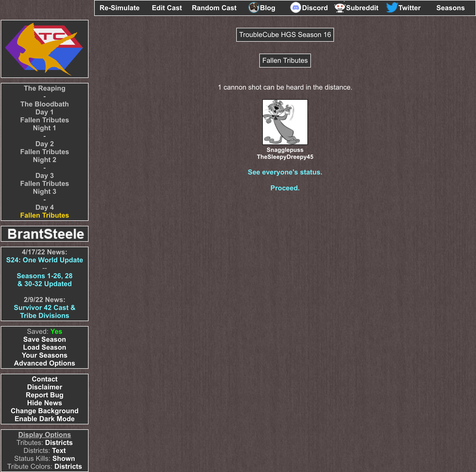Click Snagglepuss tribute portrait
The width and height of the screenshot is (476, 472).
285,122
